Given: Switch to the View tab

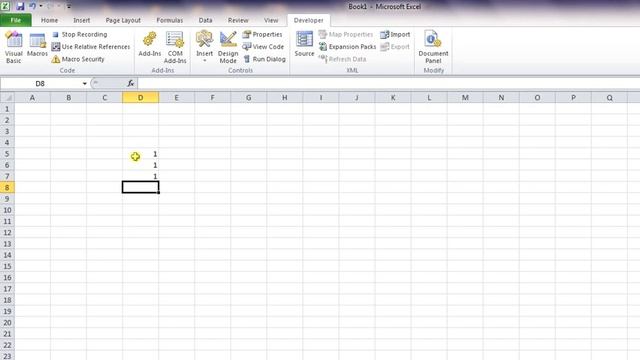Looking at the screenshot, I should (271, 20).
